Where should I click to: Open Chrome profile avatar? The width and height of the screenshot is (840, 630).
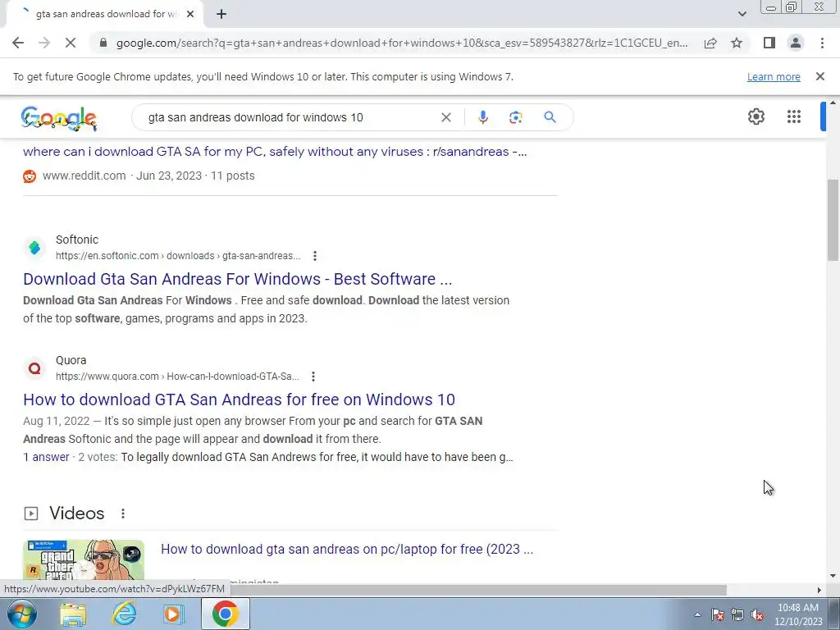coord(796,43)
